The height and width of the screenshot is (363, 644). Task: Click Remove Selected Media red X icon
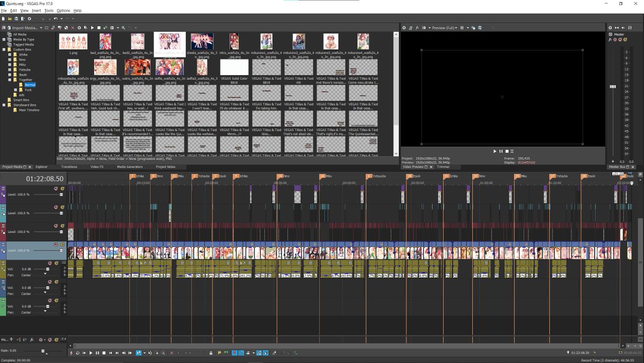pyautogui.click(x=72, y=28)
